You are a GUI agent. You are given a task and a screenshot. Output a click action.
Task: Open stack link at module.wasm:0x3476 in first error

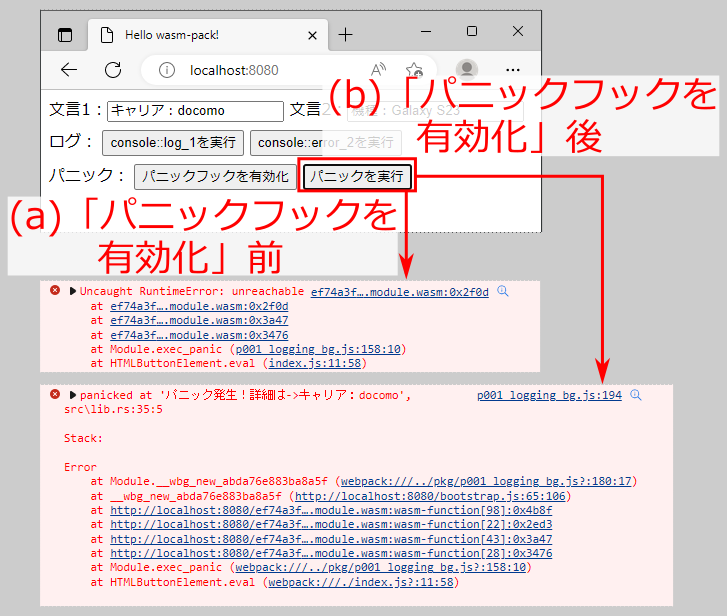(x=199, y=335)
